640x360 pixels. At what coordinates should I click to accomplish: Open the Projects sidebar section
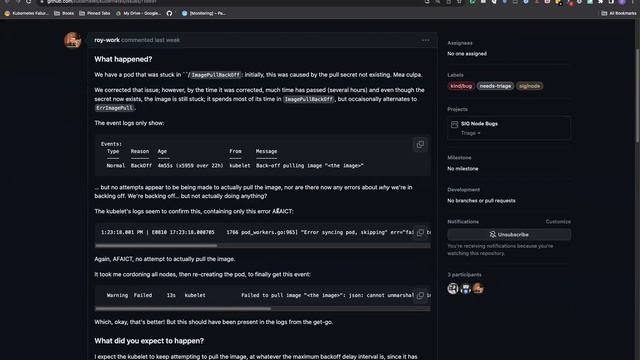[458, 109]
